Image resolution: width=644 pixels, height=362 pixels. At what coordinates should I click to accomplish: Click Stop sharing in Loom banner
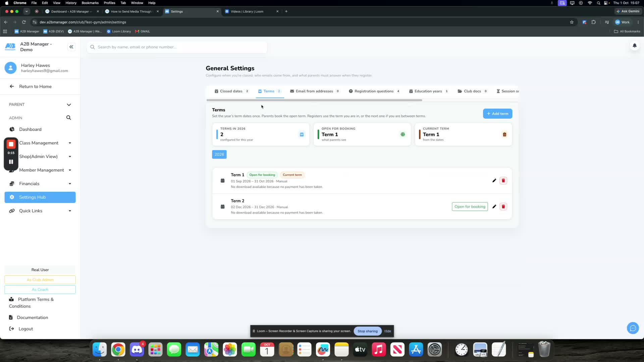367,331
